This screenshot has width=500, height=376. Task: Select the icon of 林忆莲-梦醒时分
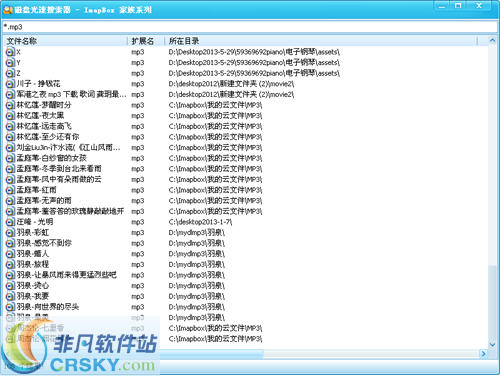[10, 105]
